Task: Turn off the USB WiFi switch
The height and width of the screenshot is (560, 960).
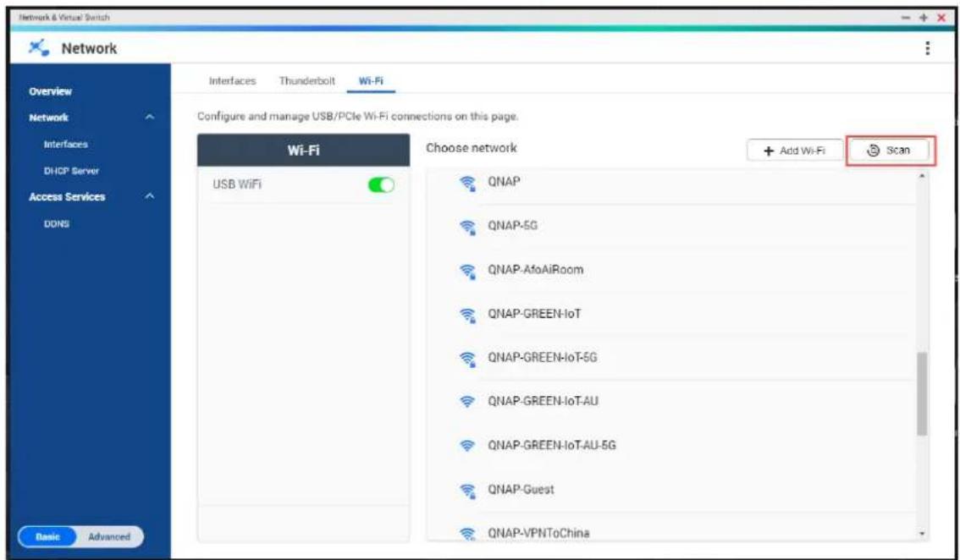Action: tap(381, 184)
